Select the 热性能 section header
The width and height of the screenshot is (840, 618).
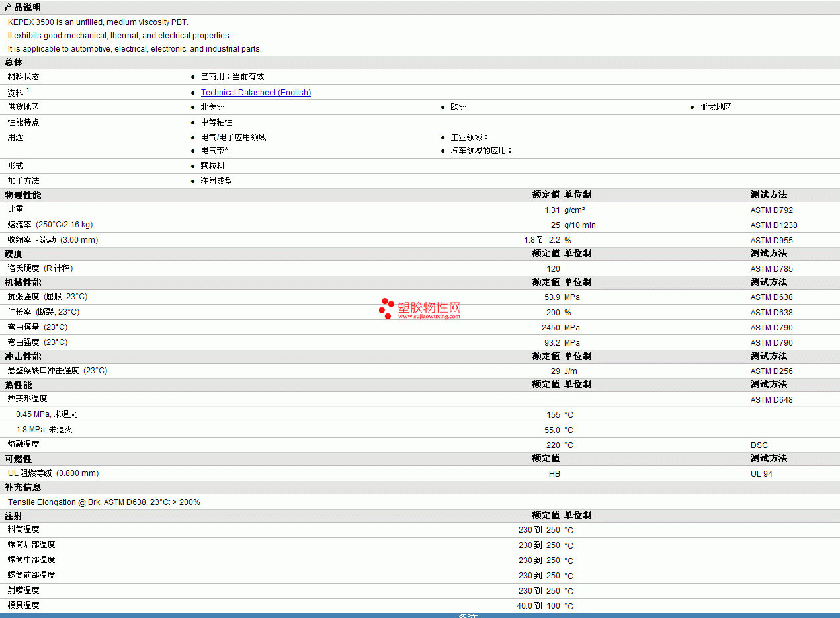(x=19, y=385)
